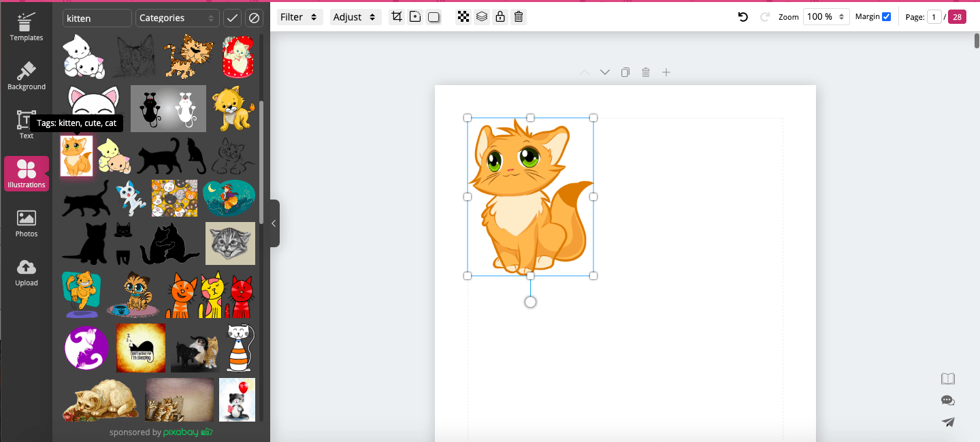980x442 pixels.
Task: Delete the selection using the trash icon
Action: [518, 16]
